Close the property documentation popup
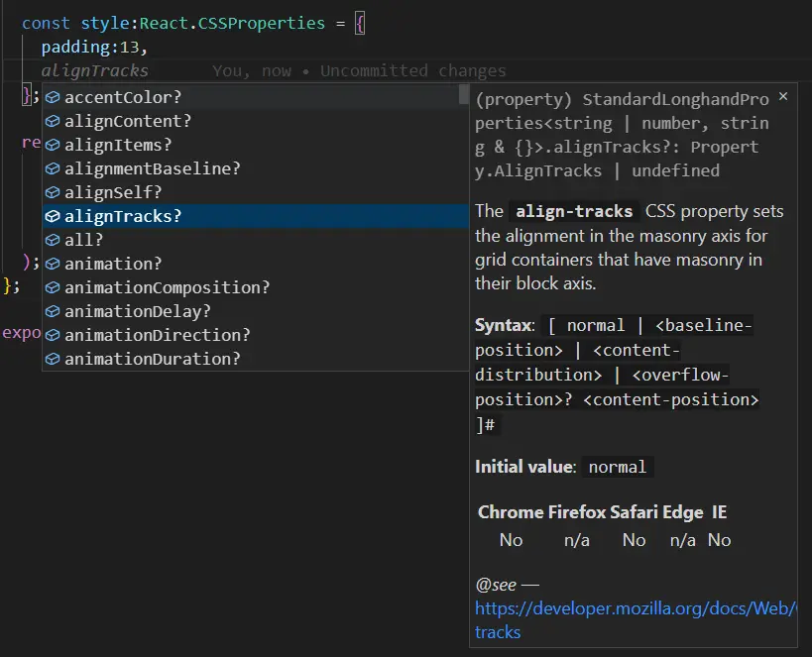Viewport: 812px width, 657px height. [x=782, y=97]
